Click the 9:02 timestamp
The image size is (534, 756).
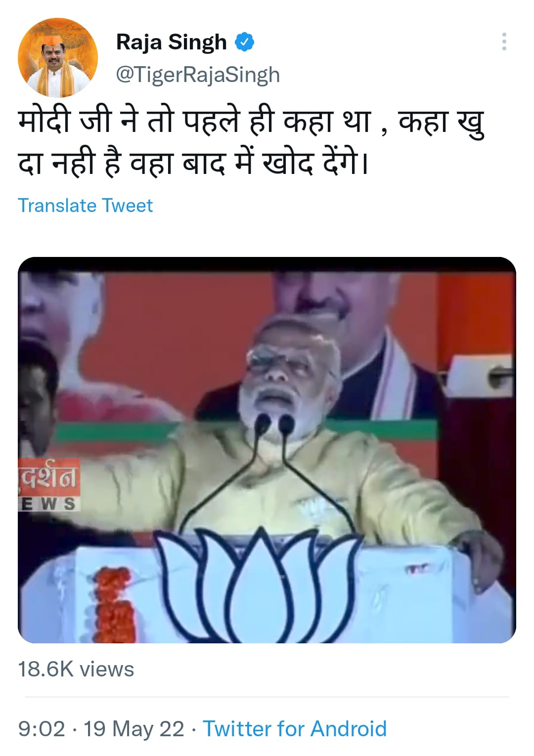[42, 729]
